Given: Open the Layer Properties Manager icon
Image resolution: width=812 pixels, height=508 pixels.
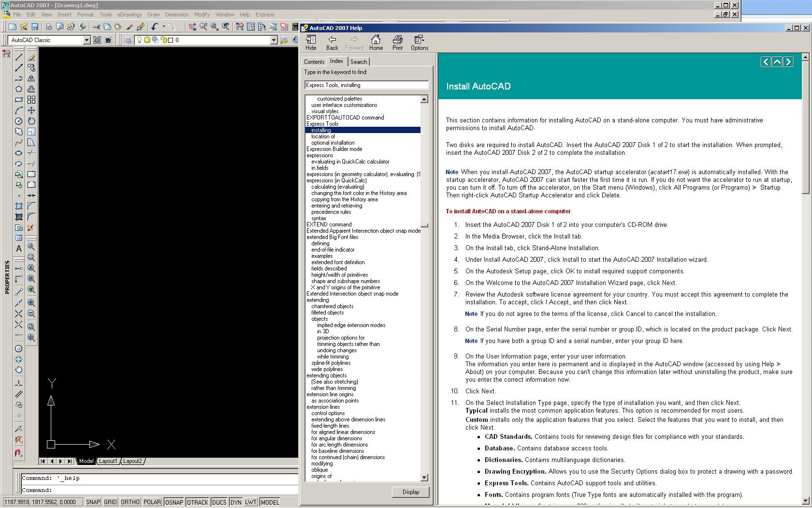Looking at the screenshot, I should tap(128, 40).
